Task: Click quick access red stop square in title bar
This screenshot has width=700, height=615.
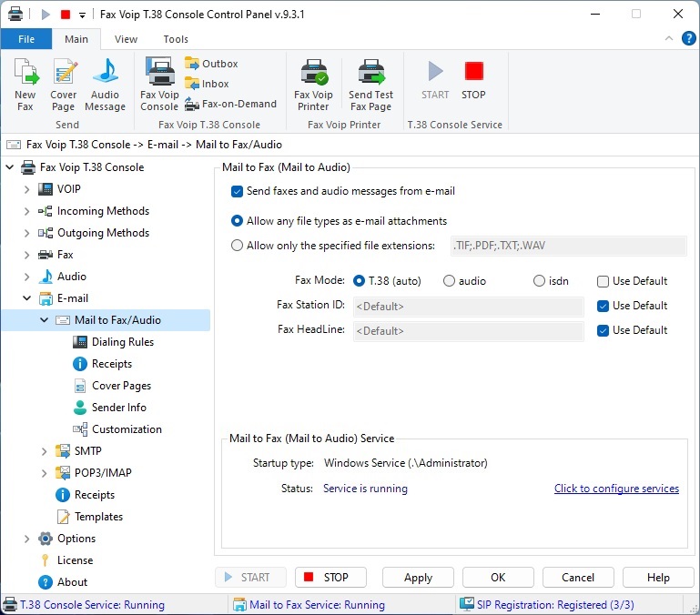Action: point(66,15)
